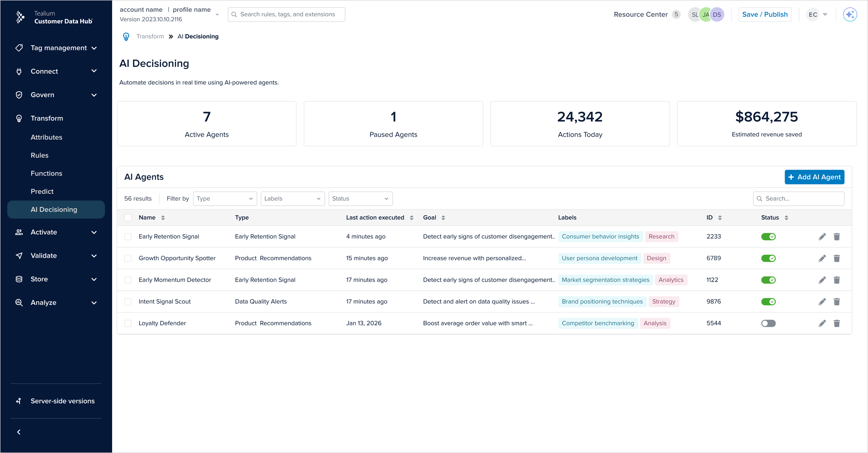Go to Predict in sidebar
The image size is (868, 453).
point(42,191)
